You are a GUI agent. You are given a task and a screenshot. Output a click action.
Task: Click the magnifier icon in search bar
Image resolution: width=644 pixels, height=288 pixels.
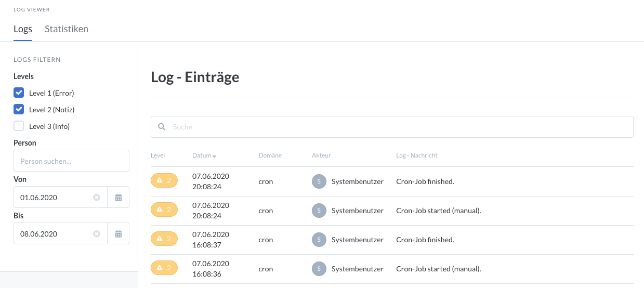pos(162,127)
